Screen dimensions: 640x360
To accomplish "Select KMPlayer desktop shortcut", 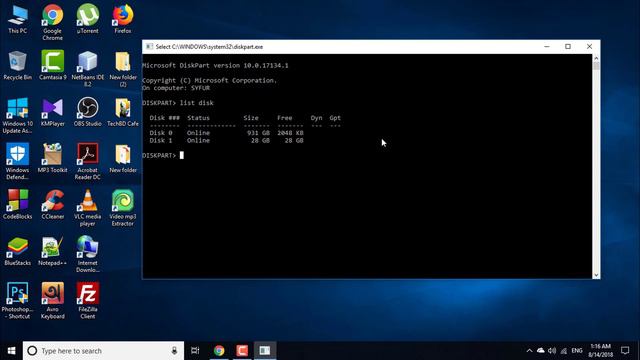I will click(53, 112).
